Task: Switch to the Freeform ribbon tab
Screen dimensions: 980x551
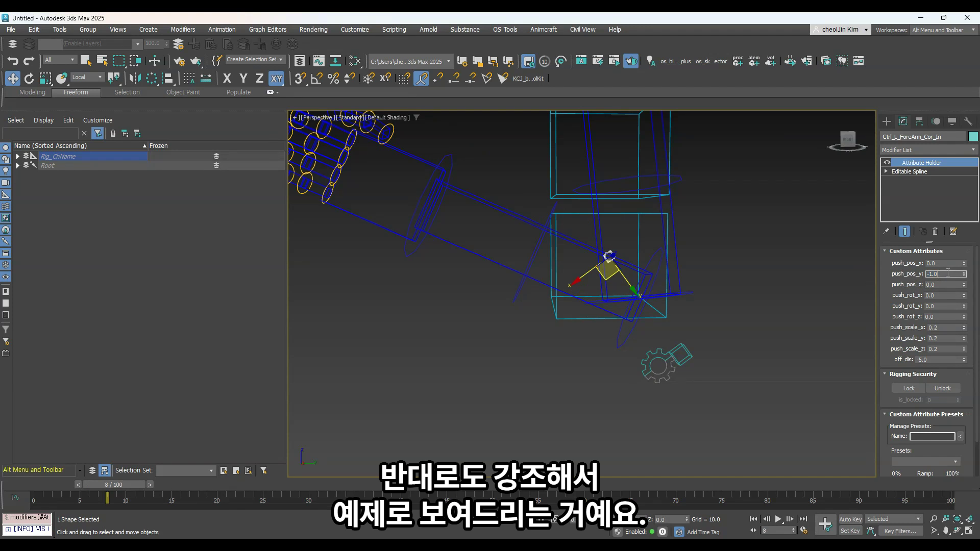Action: (76, 92)
